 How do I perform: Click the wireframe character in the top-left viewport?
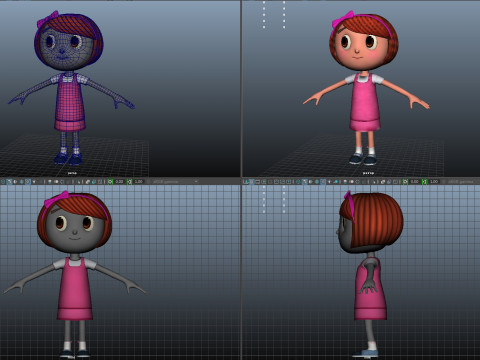click(69, 88)
